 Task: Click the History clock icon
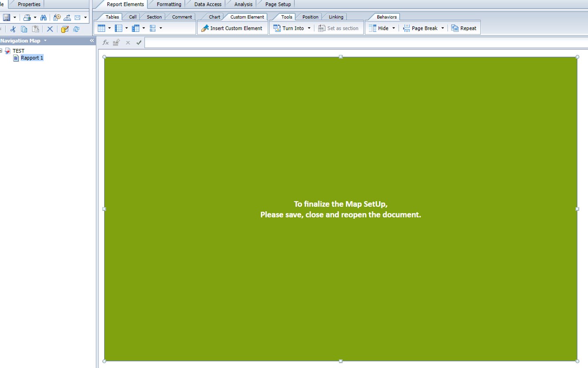(57, 18)
